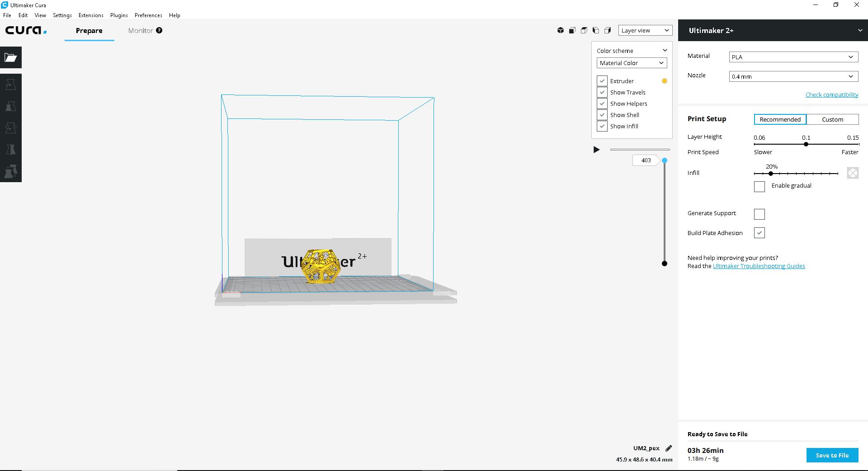Click the layer number field showing 403

pyautogui.click(x=646, y=160)
